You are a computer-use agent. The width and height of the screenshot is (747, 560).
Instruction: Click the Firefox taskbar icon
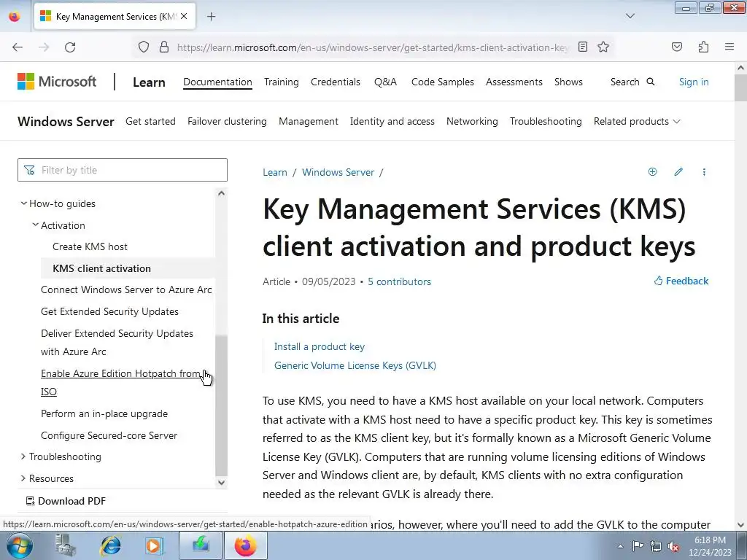[x=245, y=545]
